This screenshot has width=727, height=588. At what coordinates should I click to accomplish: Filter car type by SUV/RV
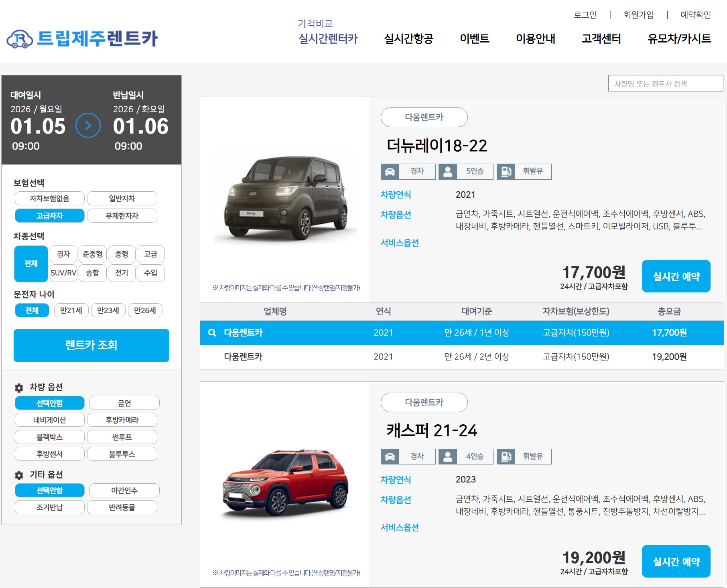63,273
